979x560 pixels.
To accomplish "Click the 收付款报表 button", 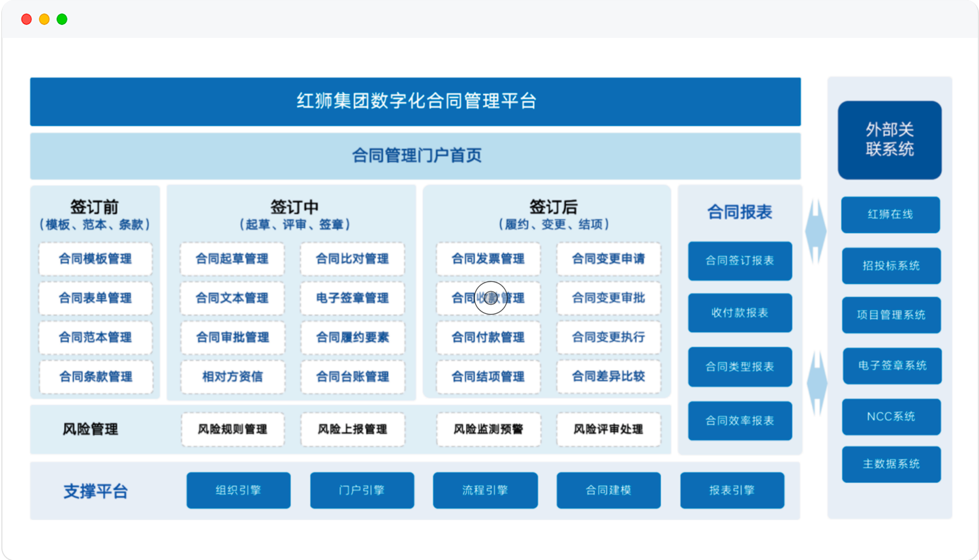I will (739, 313).
